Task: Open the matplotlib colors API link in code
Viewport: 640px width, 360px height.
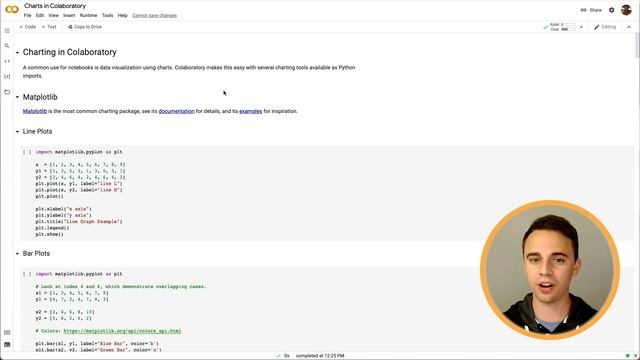Action: click(x=122, y=331)
